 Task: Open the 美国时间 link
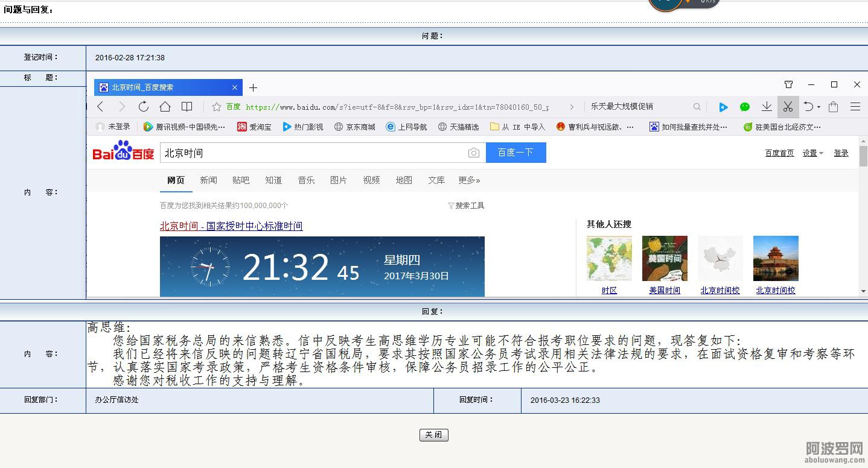(x=665, y=290)
